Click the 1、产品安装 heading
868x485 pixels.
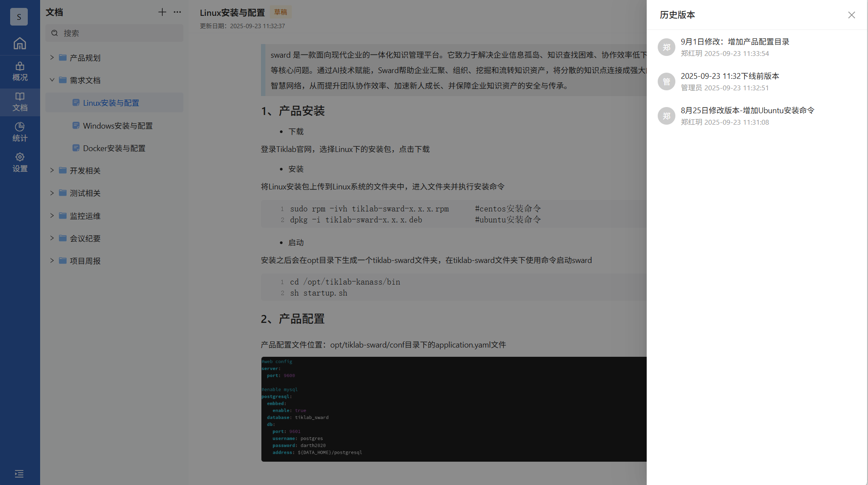tap(293, 111)
